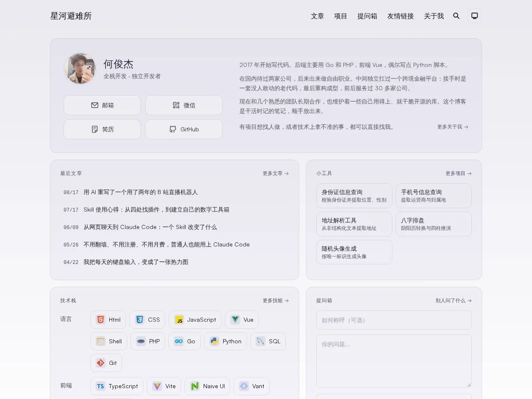Image resolution: width=532 pixels, height=399 pixels.
Task: Select the Vue skill chip
Action: click(x=242, y=320)
